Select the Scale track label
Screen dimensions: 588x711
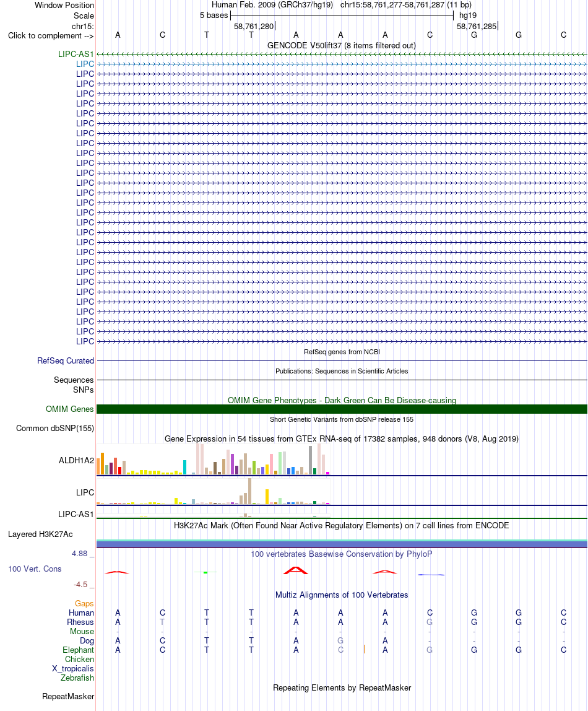(x=84, y=15)
